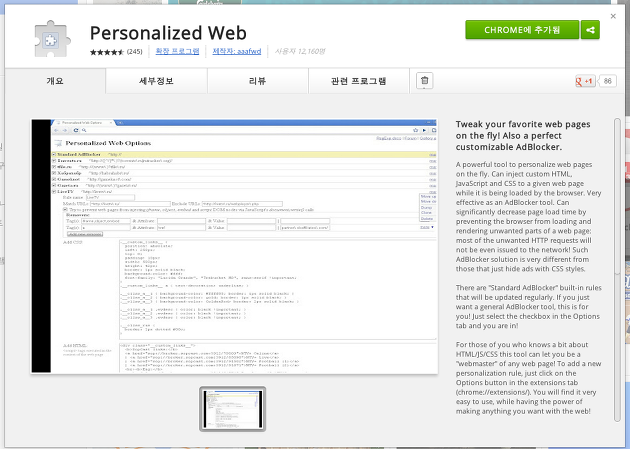
Task: Click the green 'CHROME에 추가됨' button
Action: (522, 30)
